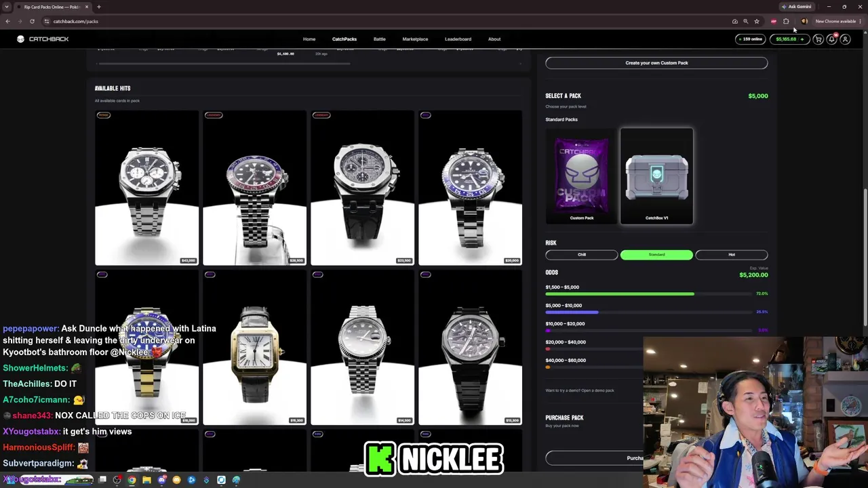
Task: Close the Rip Card Packs Online tab
Action: click(87, 7)
